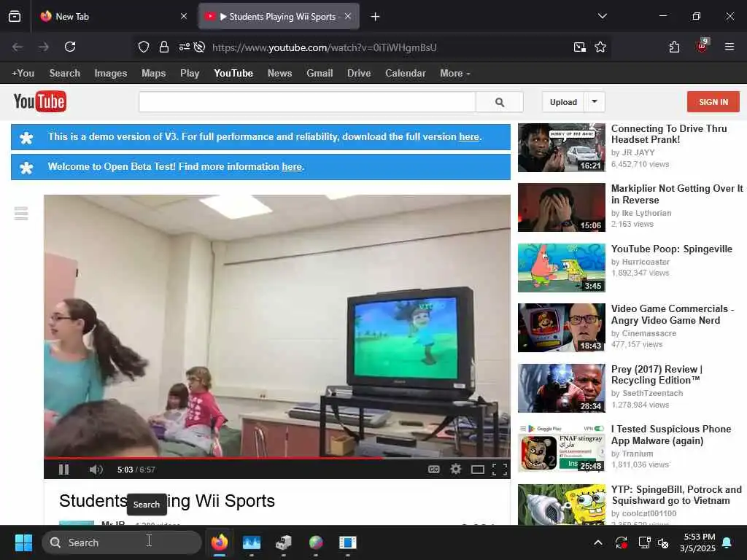Screen dimensions: 747x560
Task: Open the list all tabs chevron
Action: (602, 16)
